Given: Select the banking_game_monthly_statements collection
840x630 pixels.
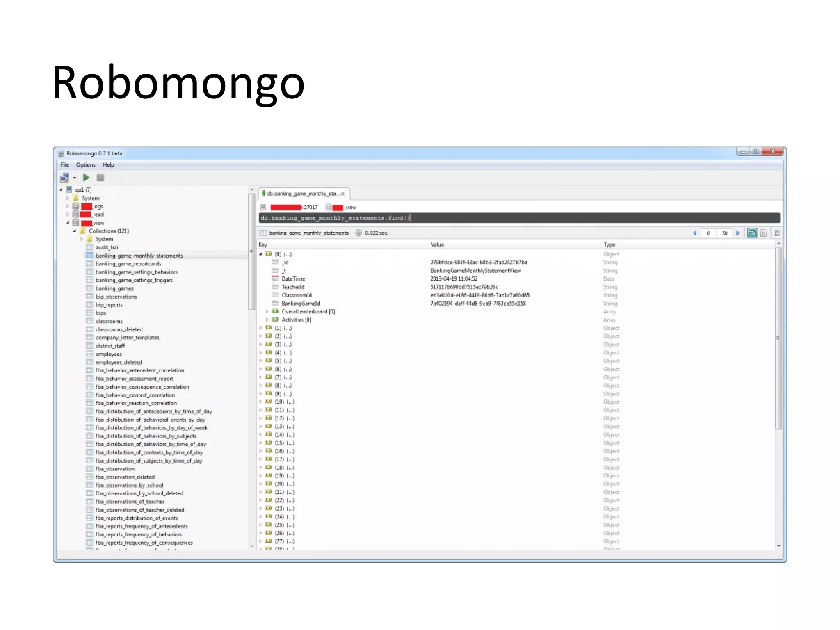Looking at the screenshot, I should [139, 256].
